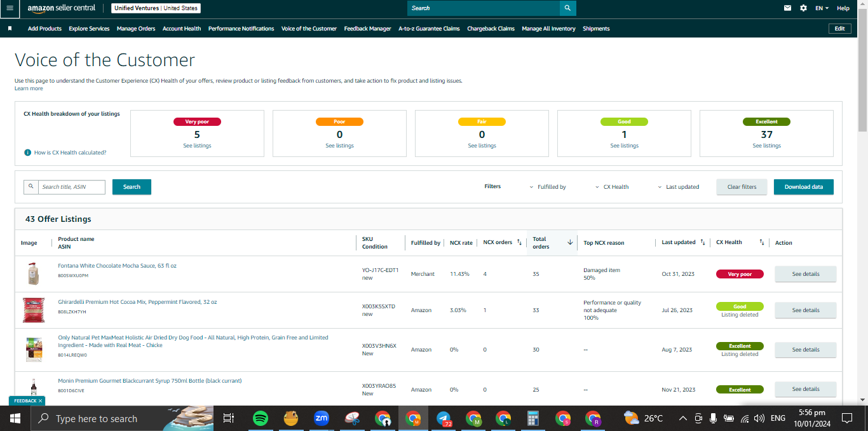Open the hamburger main menu
Screen dimensions: 868x431
tap(10, 8)
